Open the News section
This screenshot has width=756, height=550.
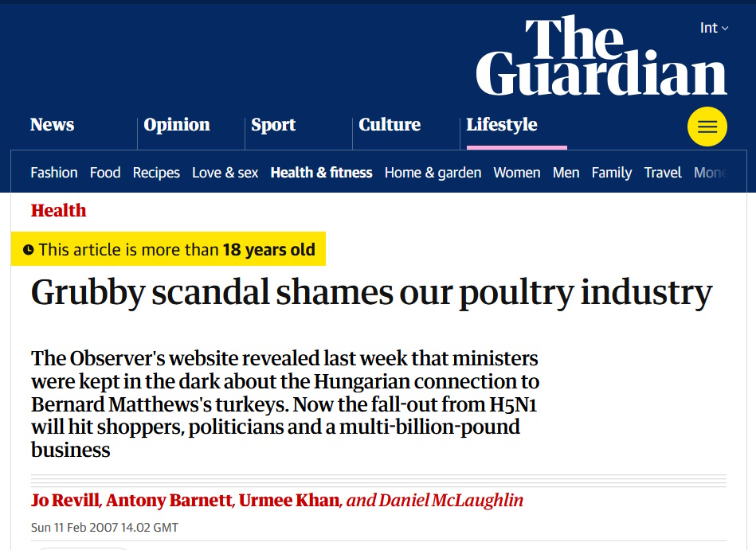(52, 125)
